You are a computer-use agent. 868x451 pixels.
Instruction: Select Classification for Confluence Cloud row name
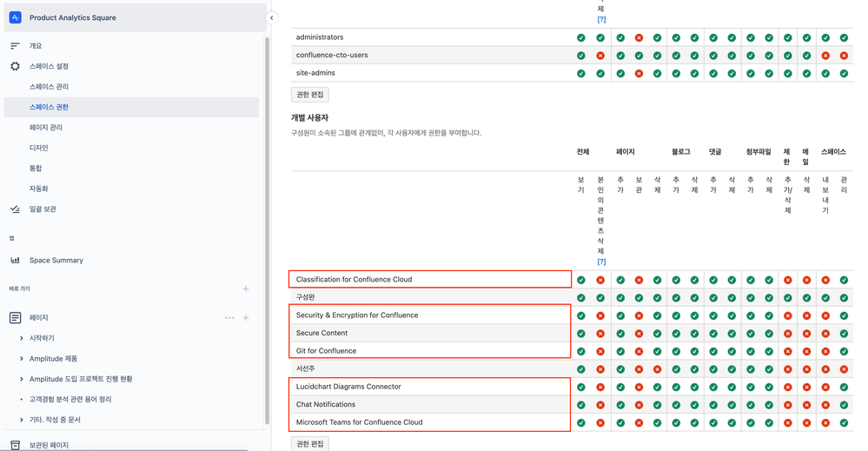354,280
